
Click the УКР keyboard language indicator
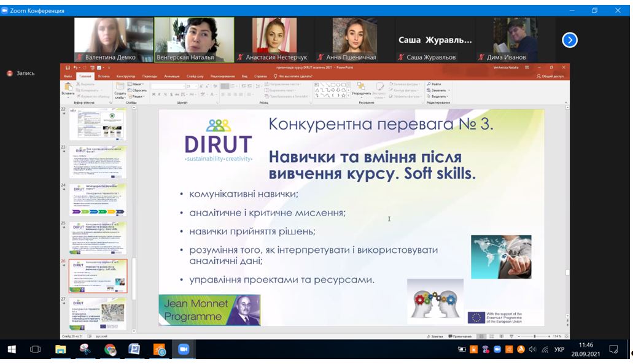pos(559,349)
